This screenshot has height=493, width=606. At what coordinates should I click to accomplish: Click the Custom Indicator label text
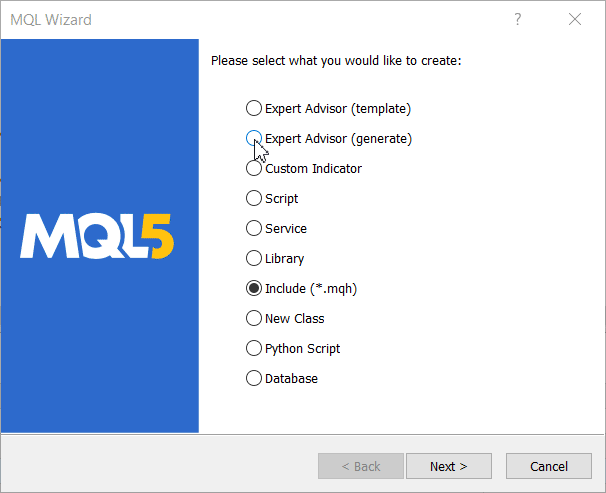coord(313,169)
